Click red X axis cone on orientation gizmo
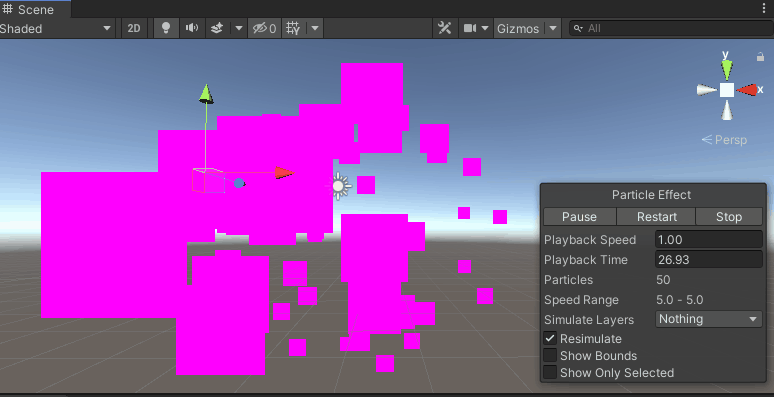The width and height of the screenshot is (774, 397). (747, 90)
